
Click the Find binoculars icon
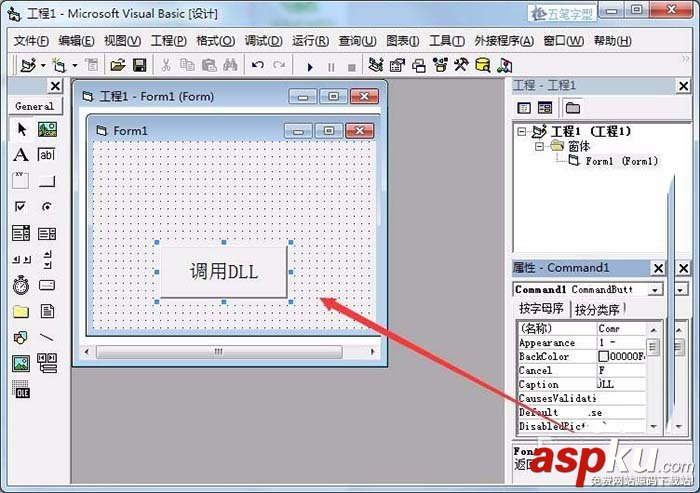point(230,65)
